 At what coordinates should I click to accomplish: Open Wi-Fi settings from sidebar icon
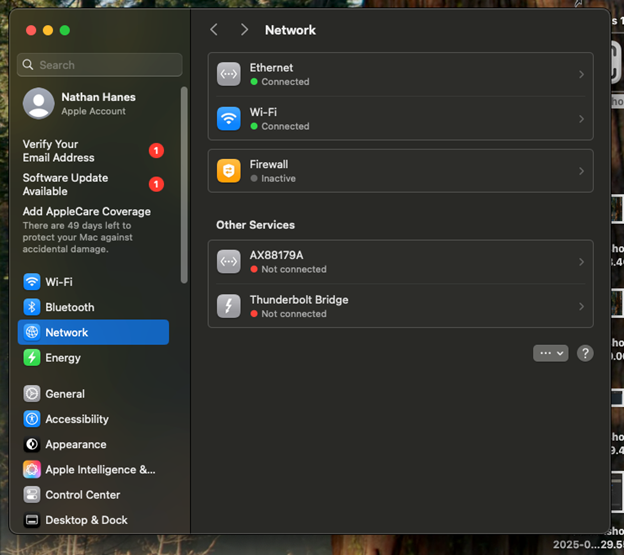[x=32, y=282]
